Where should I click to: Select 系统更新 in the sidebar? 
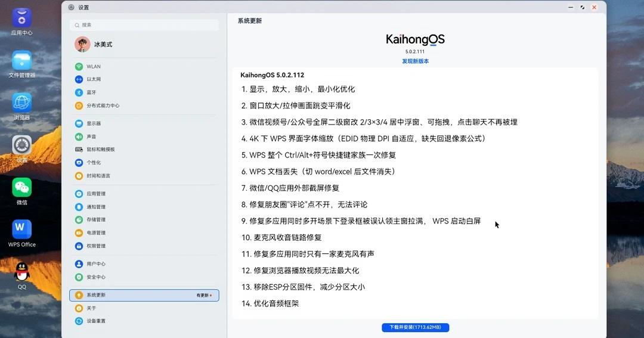coord(144,295)
